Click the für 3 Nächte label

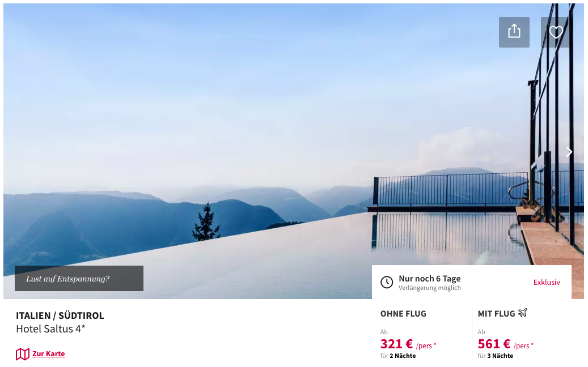(496, 356)
